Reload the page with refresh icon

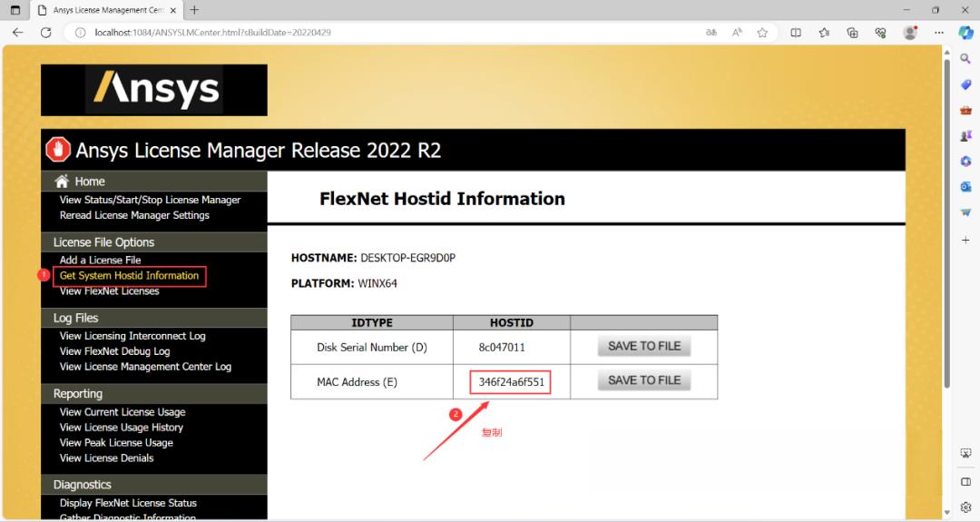tap(45, 33)
